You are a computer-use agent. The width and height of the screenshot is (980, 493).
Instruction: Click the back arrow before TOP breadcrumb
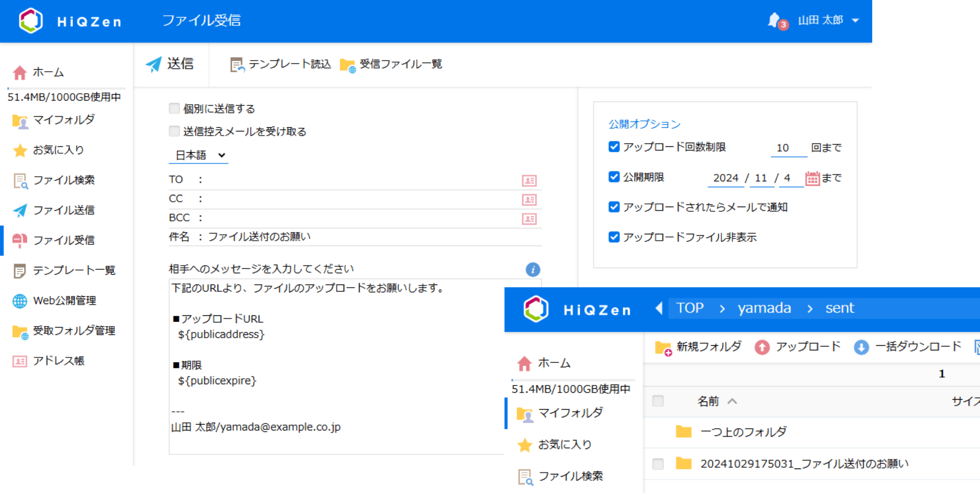tap(659, 309)
